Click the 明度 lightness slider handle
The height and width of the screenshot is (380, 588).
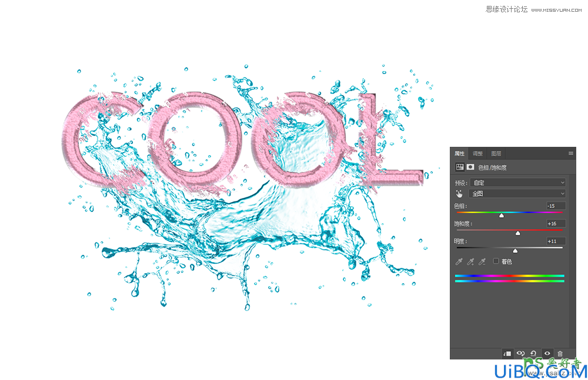click(515, 250)
